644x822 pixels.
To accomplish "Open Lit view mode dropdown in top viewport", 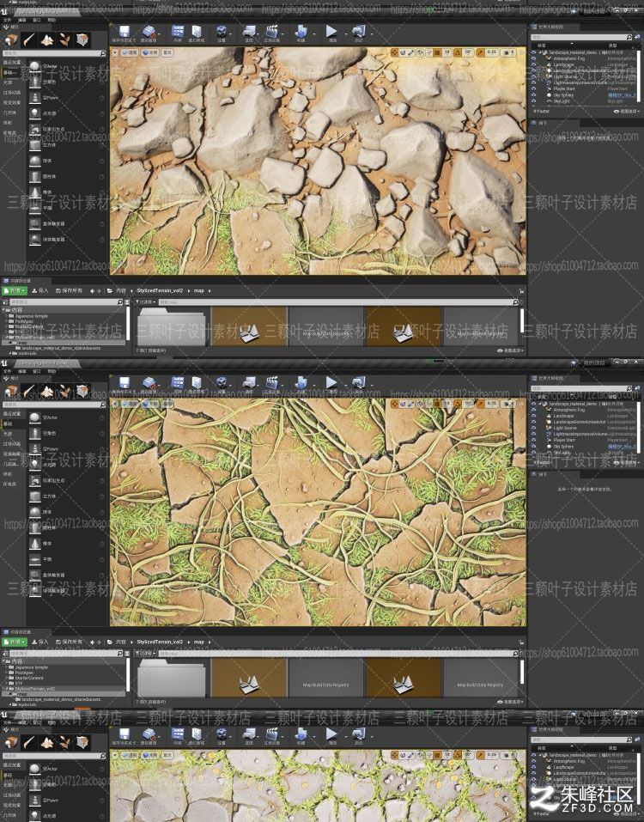I will 149,52.
